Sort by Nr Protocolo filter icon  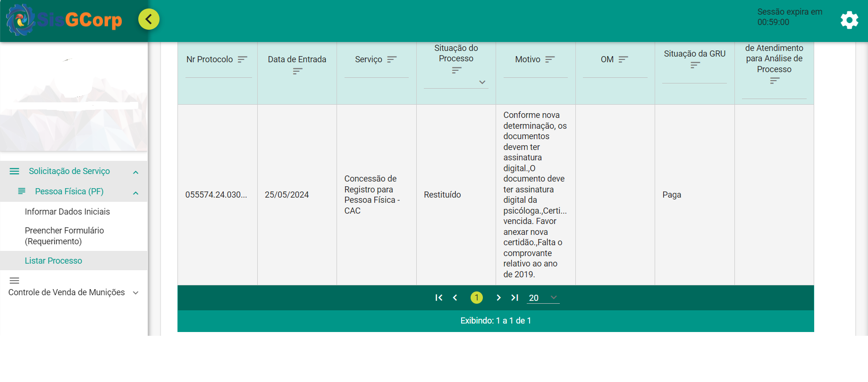pyautogui.click(x=243, y=59)
